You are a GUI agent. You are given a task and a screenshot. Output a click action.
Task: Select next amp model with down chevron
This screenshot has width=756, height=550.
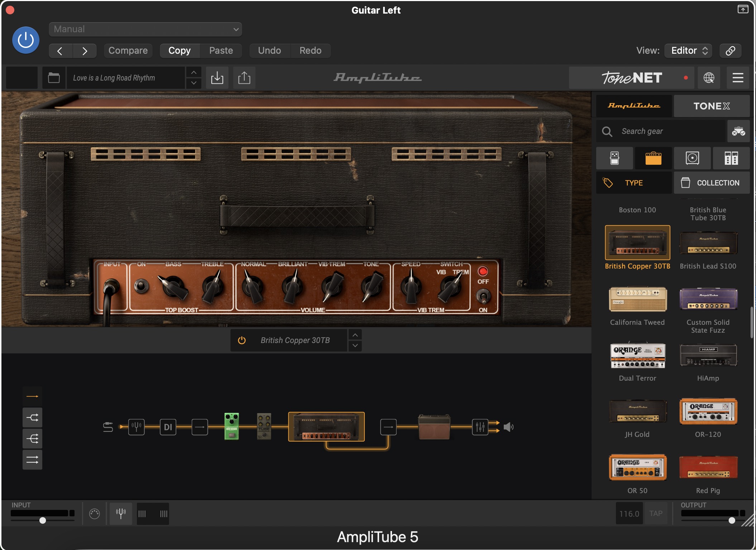pos(355,346)
